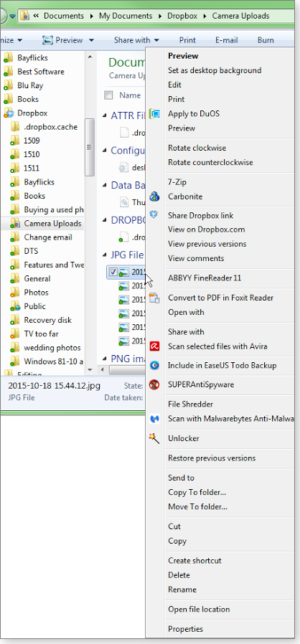Open the Organize menu dropdown arrow

[19, 40]
